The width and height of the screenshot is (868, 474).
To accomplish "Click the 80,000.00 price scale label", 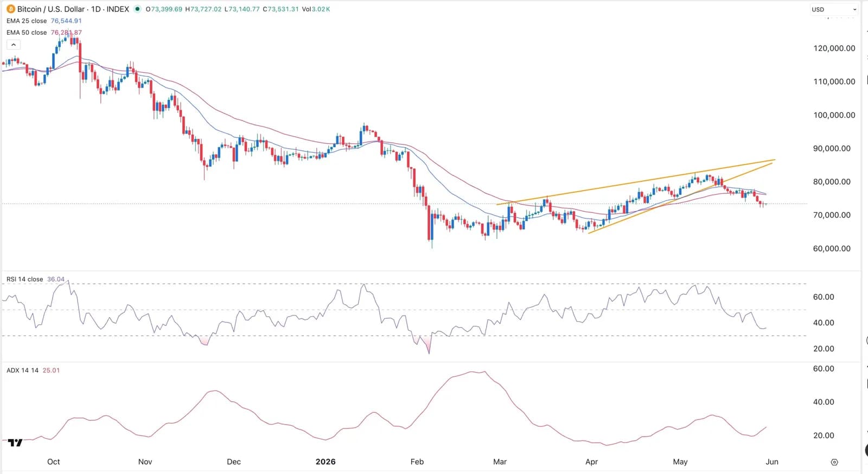I will coord(834,182).
